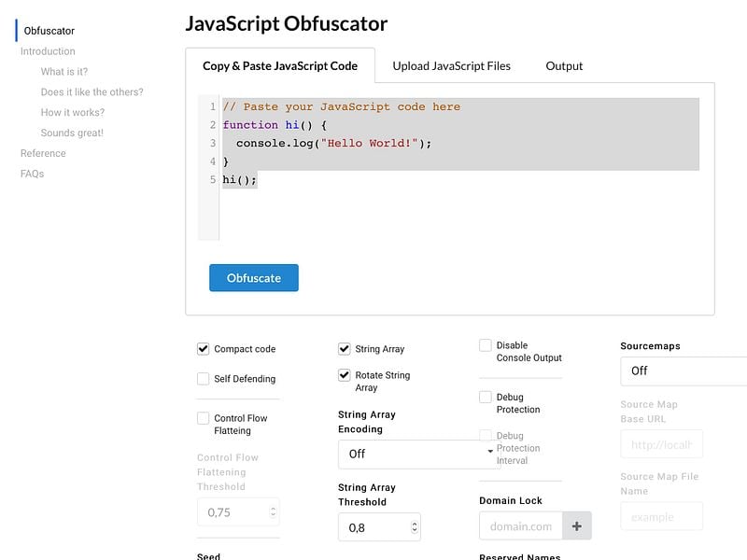Toggle the Compact code checkbox
The width and height of the screenshot is (747, 560).
click(x=204, y=349)
